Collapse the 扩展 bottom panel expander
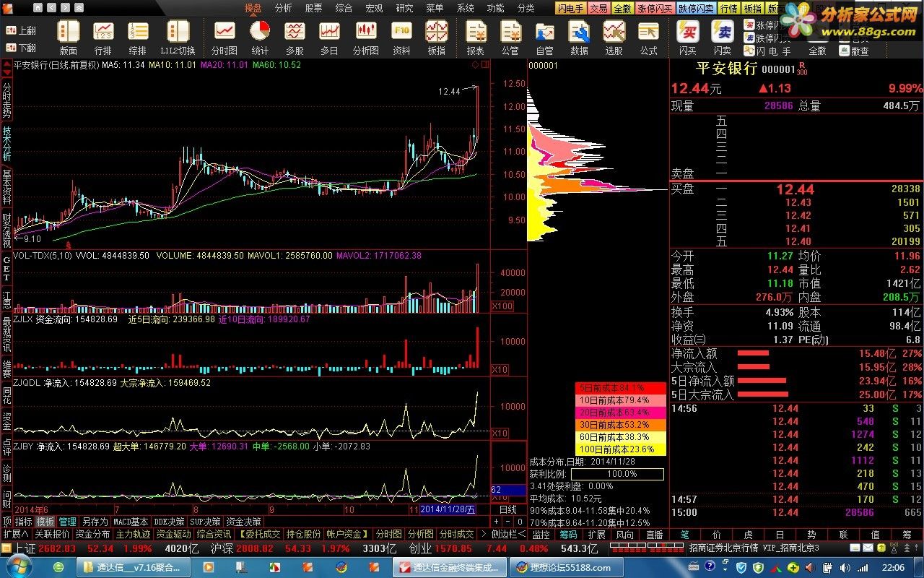The image size is (924, 578). 16,535
